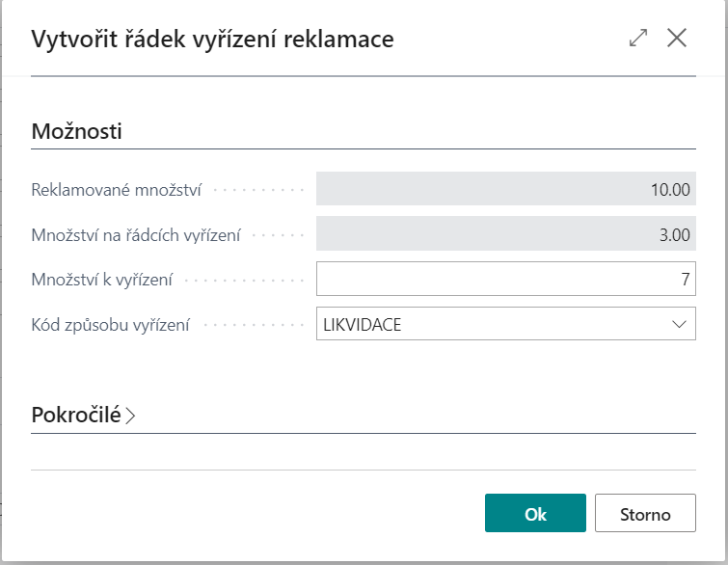Screen dimensions: 728x565
Task: Click the chevron next to Pokročilé
Action: click(131, 417)
